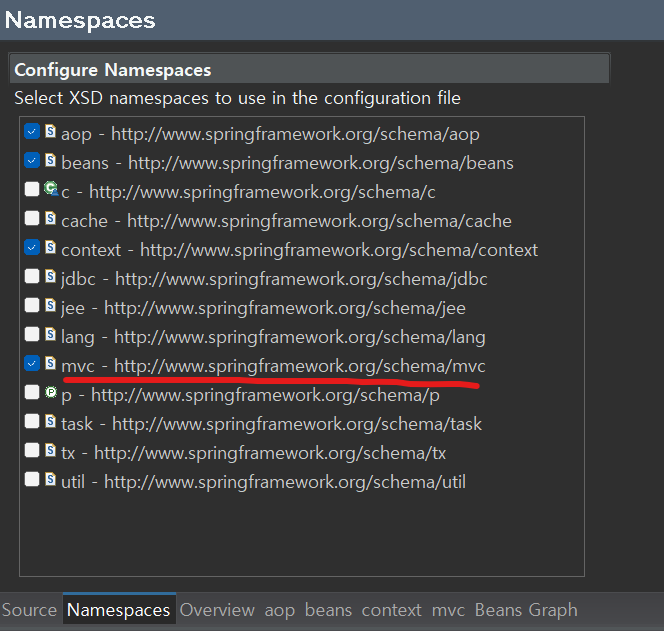Screen dimensions: 664x631
Task: Select the tx schema URL row
Action: (254, 453)
